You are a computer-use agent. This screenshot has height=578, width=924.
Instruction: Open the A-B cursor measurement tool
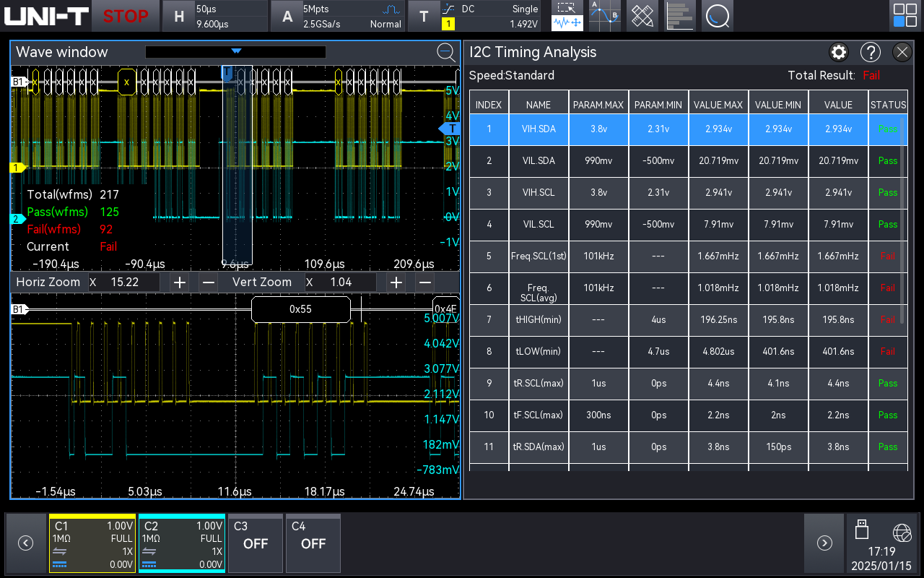(x=605, y=16)
